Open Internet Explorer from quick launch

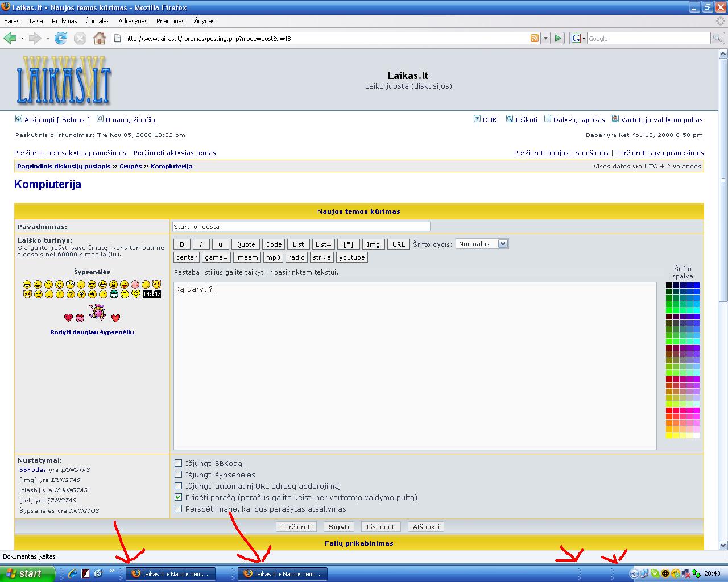tap(73, 573)
